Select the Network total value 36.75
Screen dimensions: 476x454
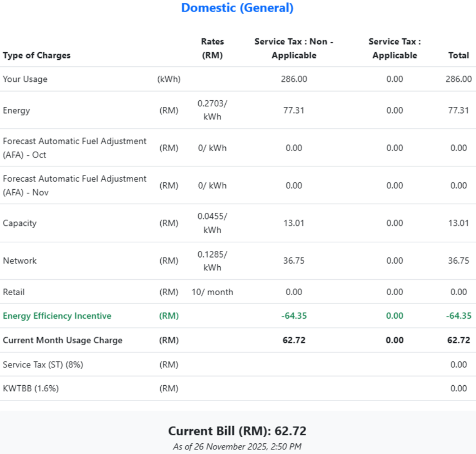458,261
